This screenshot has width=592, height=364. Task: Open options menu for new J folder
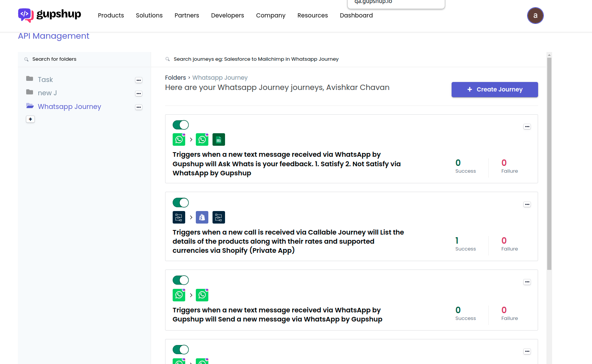139,93
